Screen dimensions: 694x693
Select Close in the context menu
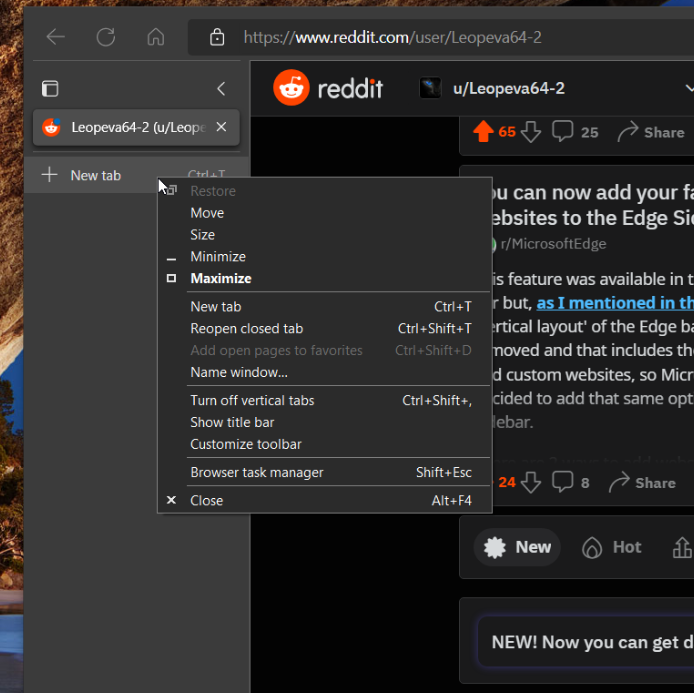324,500
